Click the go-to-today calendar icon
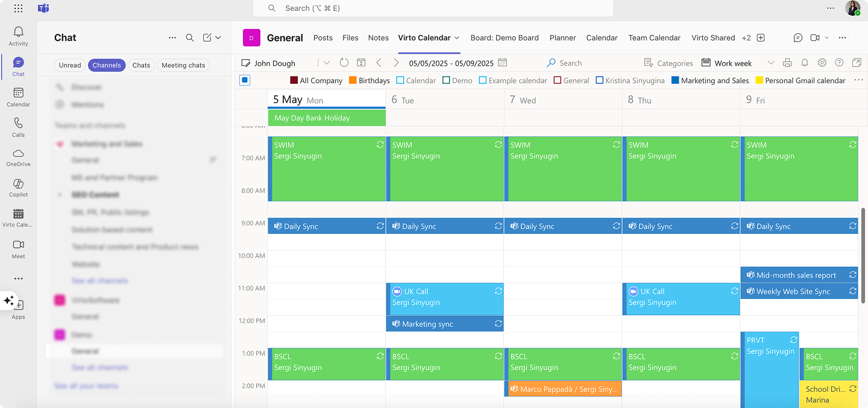 tap(361, 63)
